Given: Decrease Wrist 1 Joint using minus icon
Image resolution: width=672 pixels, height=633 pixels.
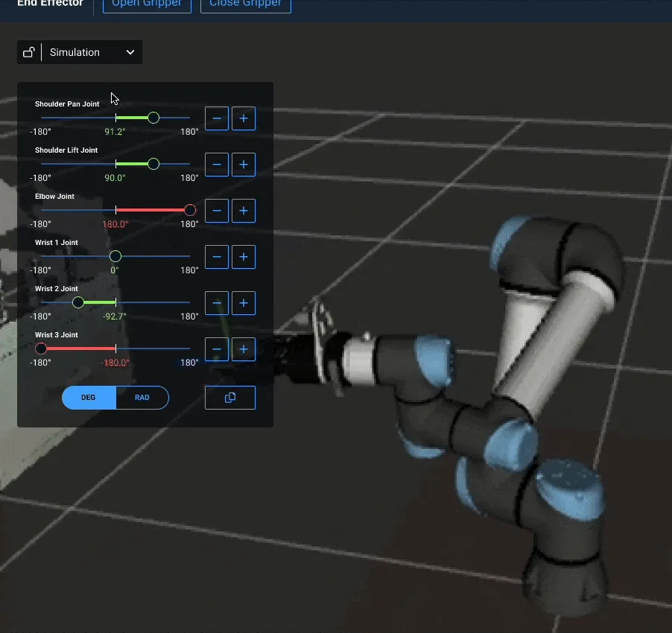Looking at the screenshot, I should [x=217, y=257].
